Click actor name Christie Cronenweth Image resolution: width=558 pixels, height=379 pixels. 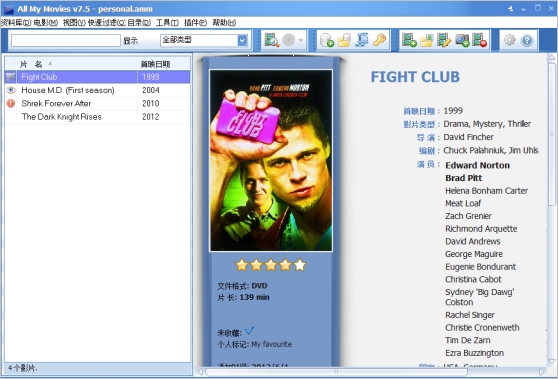click(482, 327)
